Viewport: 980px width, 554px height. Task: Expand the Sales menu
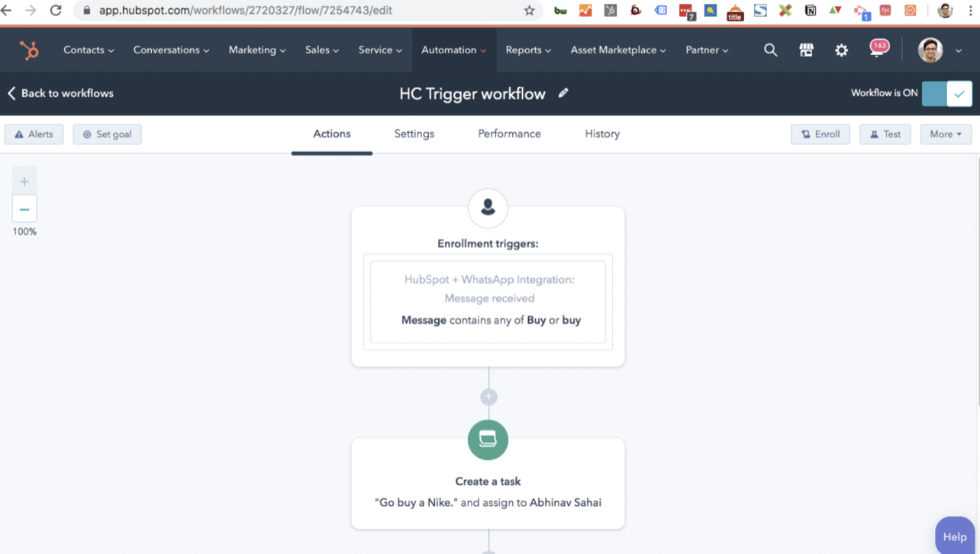coord(322,50)
